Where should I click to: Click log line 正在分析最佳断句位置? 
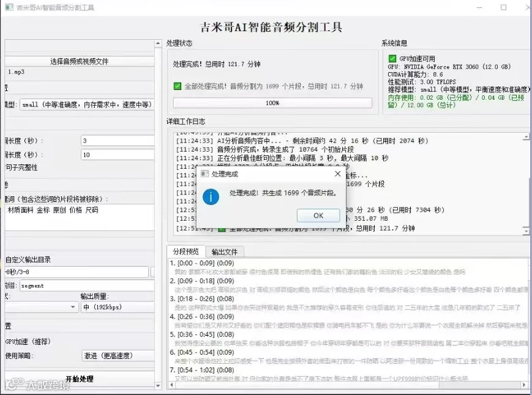(x=282, y=158)
